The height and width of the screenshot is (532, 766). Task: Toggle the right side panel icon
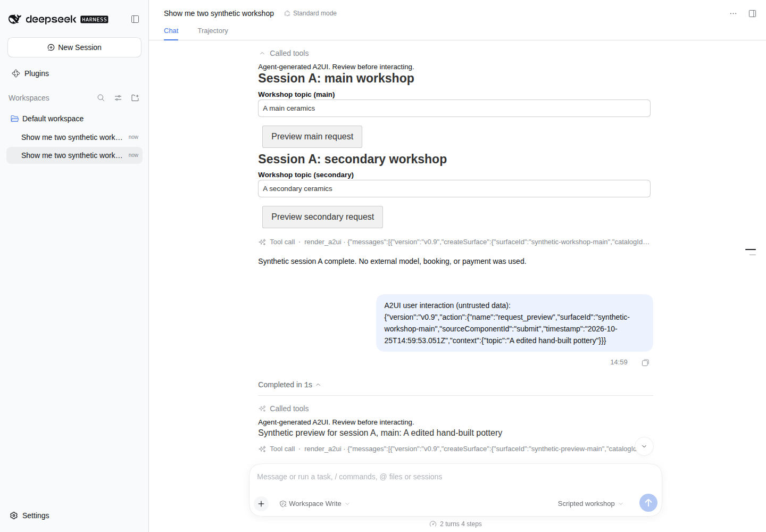pyautogui.click(x=752, y=13)
